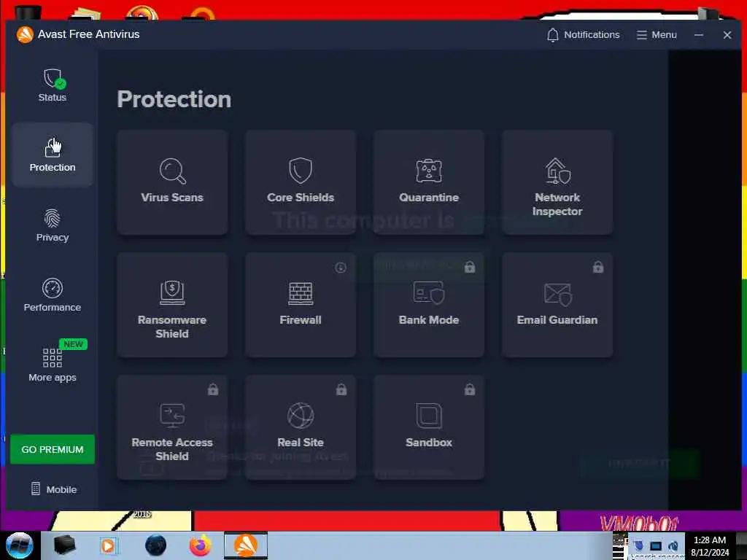
Task: Go to the Performance gauge section
Action: click(x=53, y=295)
